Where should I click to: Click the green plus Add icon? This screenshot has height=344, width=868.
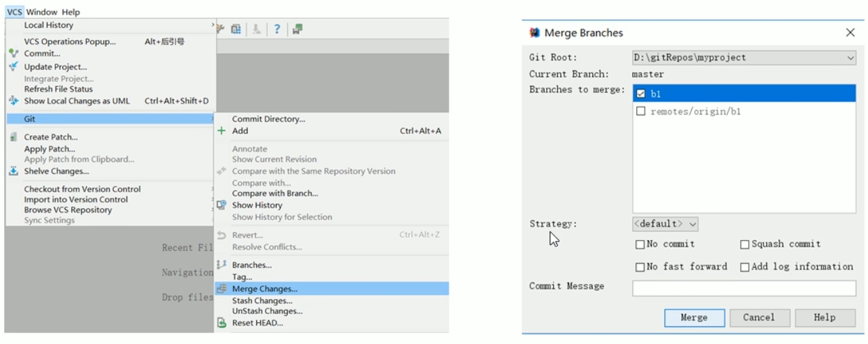point(221,131)
